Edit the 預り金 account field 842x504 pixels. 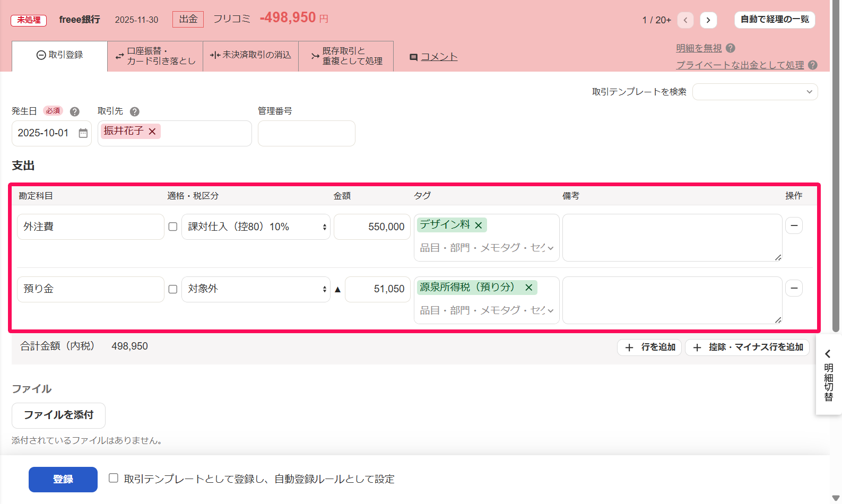click(91, 289)
